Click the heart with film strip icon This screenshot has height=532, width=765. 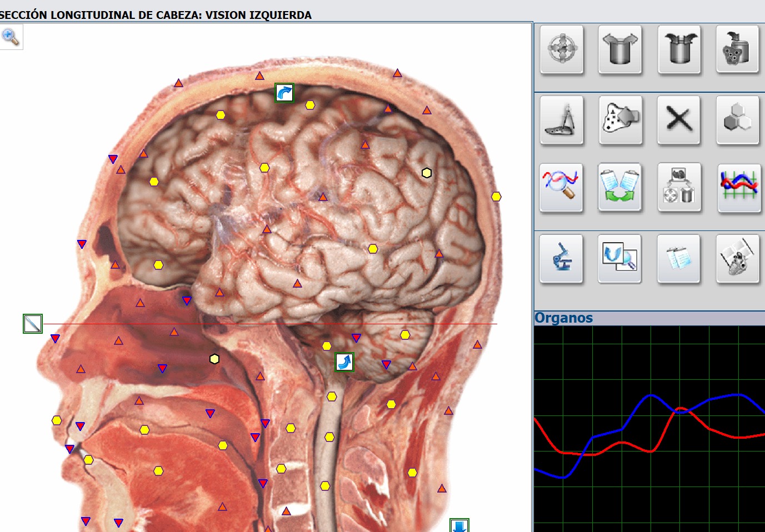(x=737, y=259)
